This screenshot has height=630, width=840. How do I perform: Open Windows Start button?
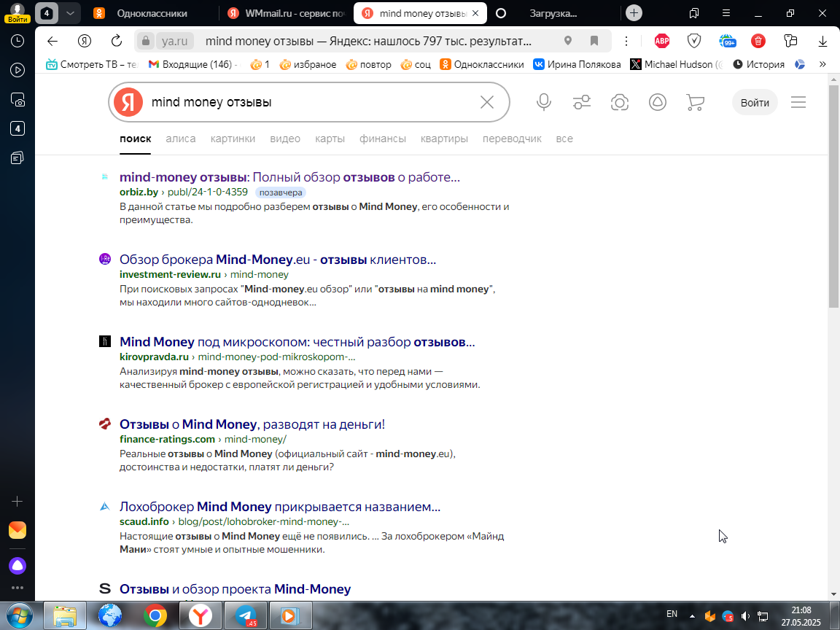tap(19, 616)
